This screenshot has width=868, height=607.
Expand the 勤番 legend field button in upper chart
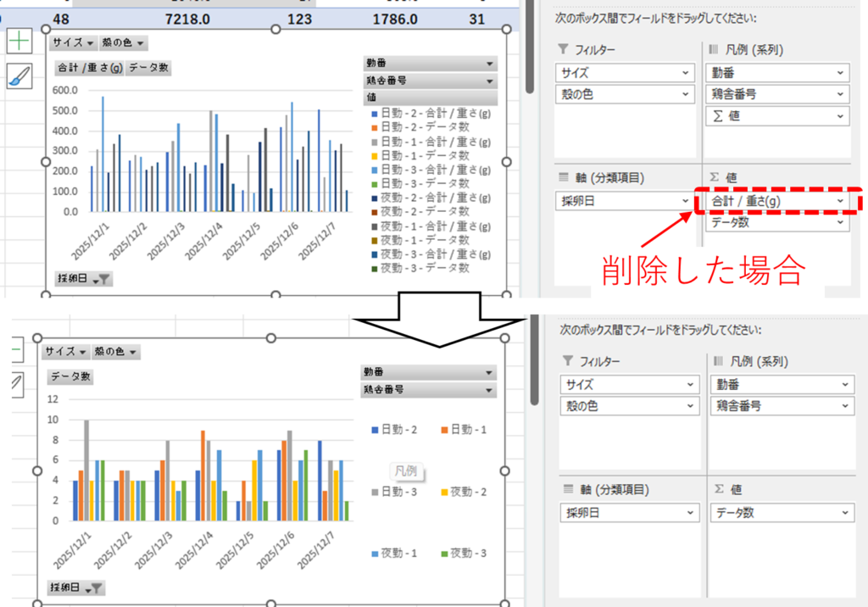(x=489, y=64)
